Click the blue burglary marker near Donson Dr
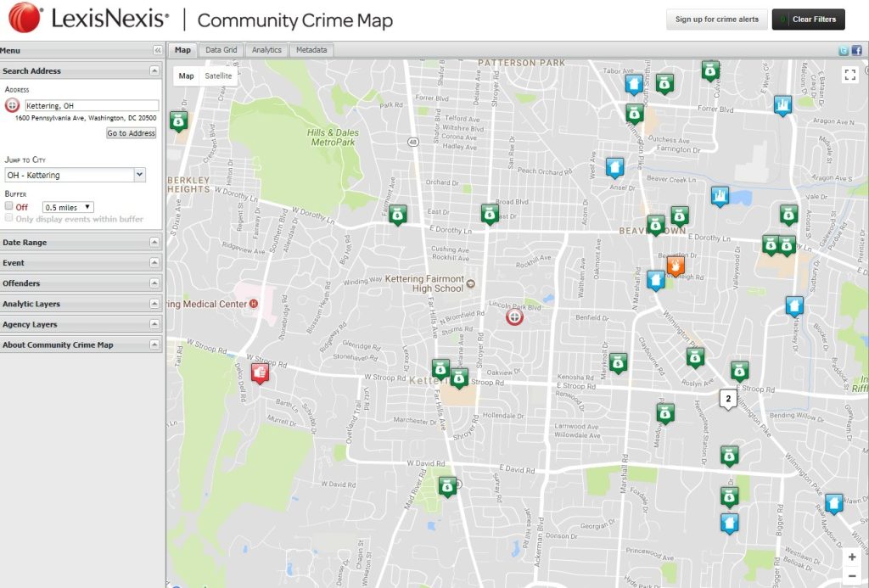 (x=729, y=523)
